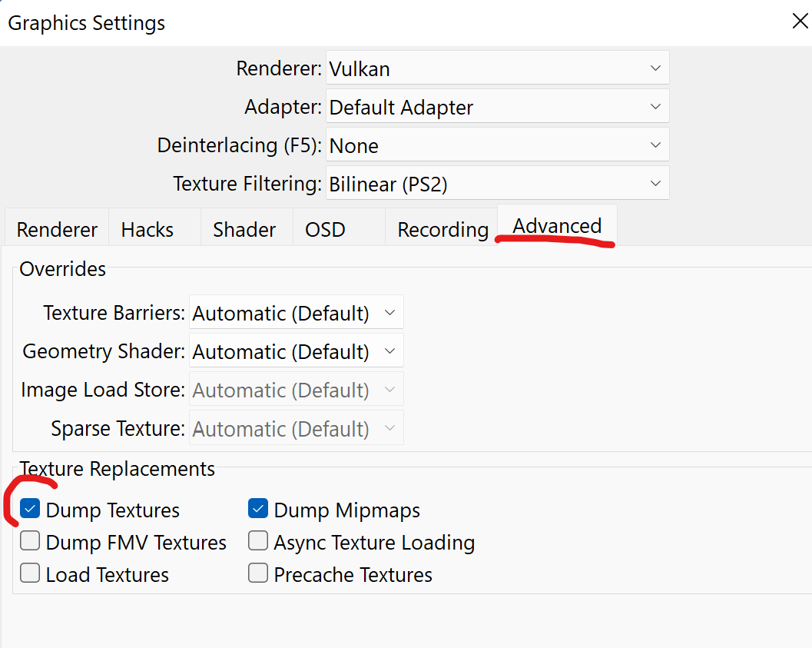Select the OSD tab
This screenshot has height=648, width=812.
coord(325,229)
